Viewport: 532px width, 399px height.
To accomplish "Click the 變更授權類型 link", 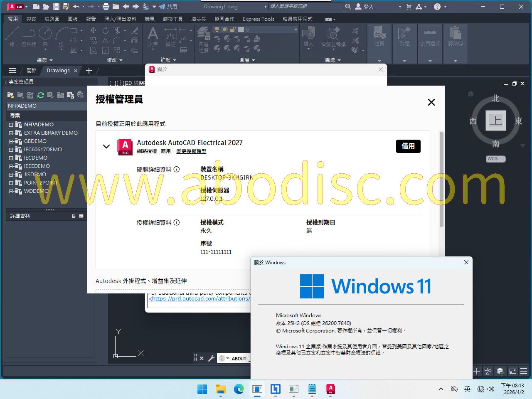I will (191, 151).
